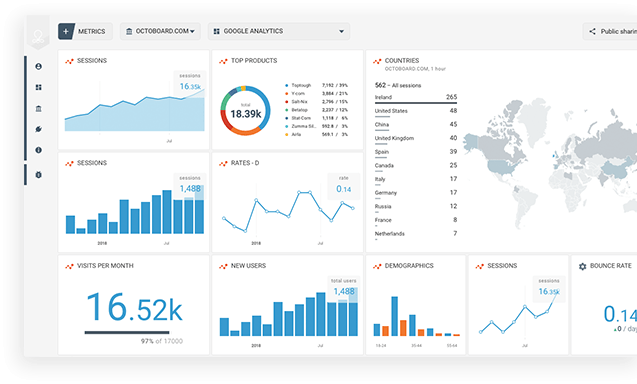Click the DEMOGRAPHICS widget analytics icon
Image resolution: width=637 pixels, height=384 pixels.
(377, 267)
